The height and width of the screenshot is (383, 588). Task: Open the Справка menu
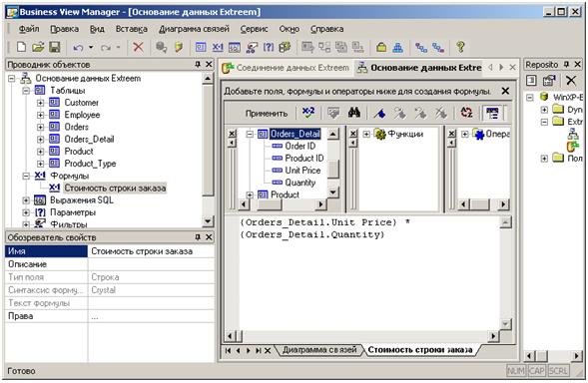tap(326, 29)
